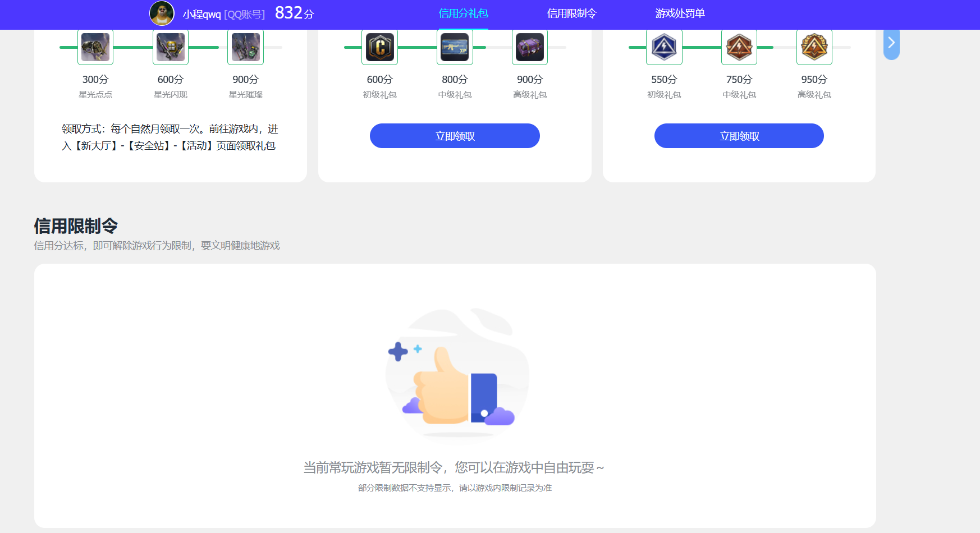Select the 800分 中级礼包 weapon icon
Image resolution: width=980 pixels, height=533 pixels.
(x=455, y=47)
